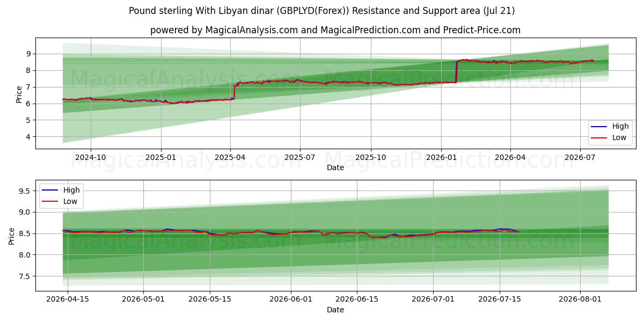
Task: Click the 'Date' axis label under top chart
Action: (335, 167)
